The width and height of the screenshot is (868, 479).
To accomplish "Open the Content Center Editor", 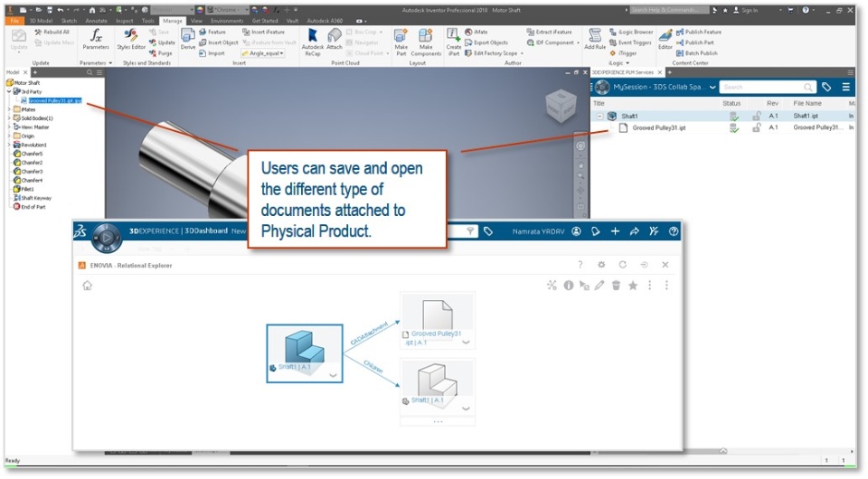I will click(x=665, y=40).
